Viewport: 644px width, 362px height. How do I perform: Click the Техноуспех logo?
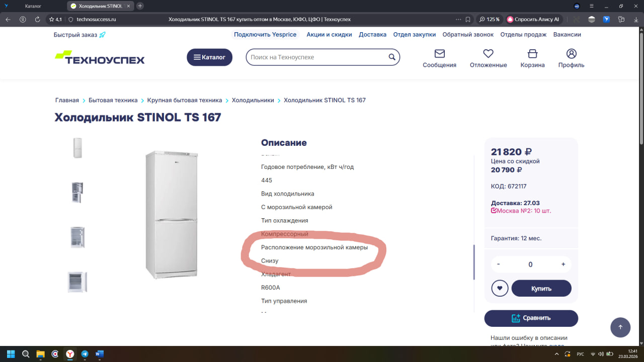(100, 57)
